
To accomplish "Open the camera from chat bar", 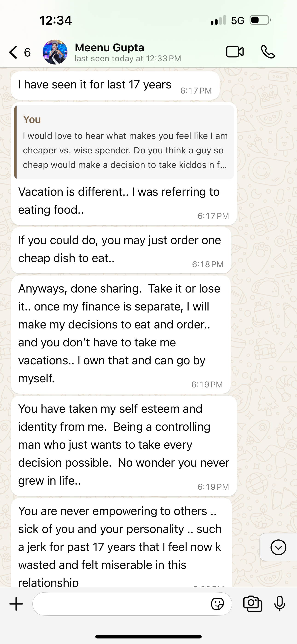I will [x=253, y=604].
